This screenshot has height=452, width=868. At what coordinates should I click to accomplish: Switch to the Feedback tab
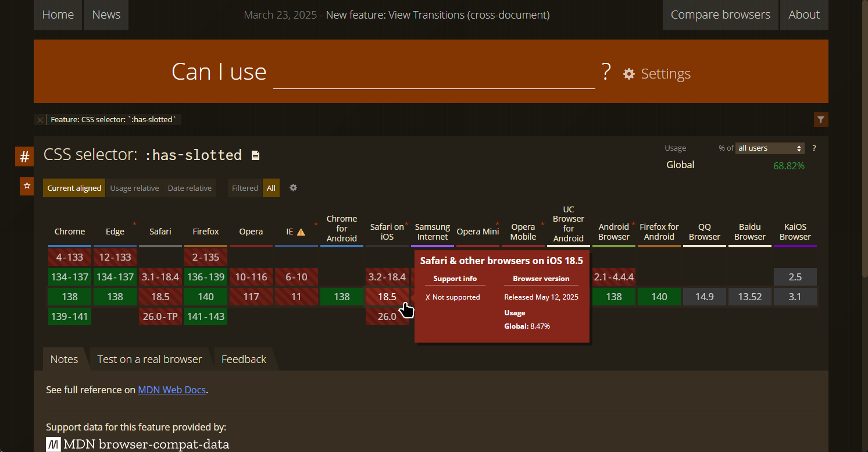coord(244,359)
